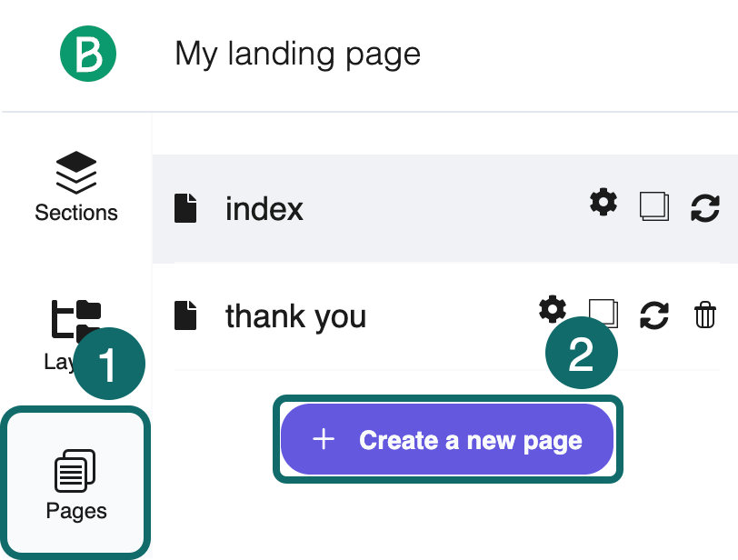Image resolution: width=738 pixels, height=560 pixels.
Task: Click the index page file icon
Action: (186, 206)
